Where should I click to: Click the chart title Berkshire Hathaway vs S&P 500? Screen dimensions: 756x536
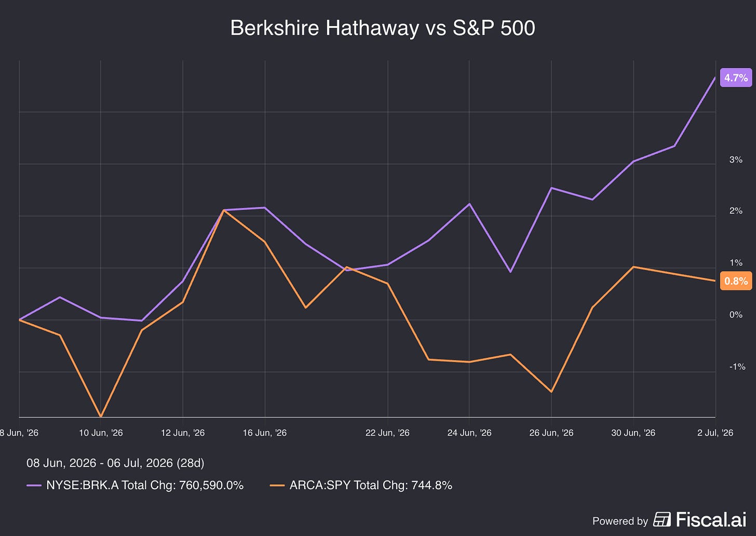(383, 28)
